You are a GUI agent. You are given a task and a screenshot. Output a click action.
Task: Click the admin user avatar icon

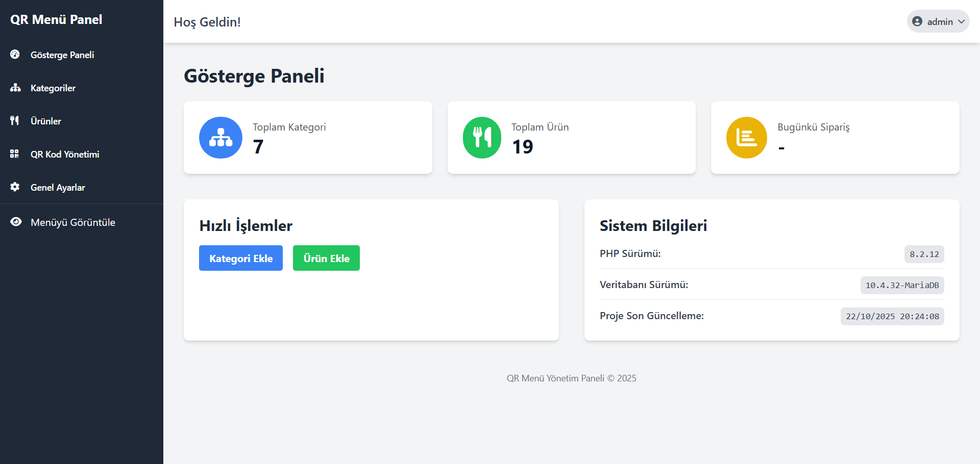click(917, 21)
